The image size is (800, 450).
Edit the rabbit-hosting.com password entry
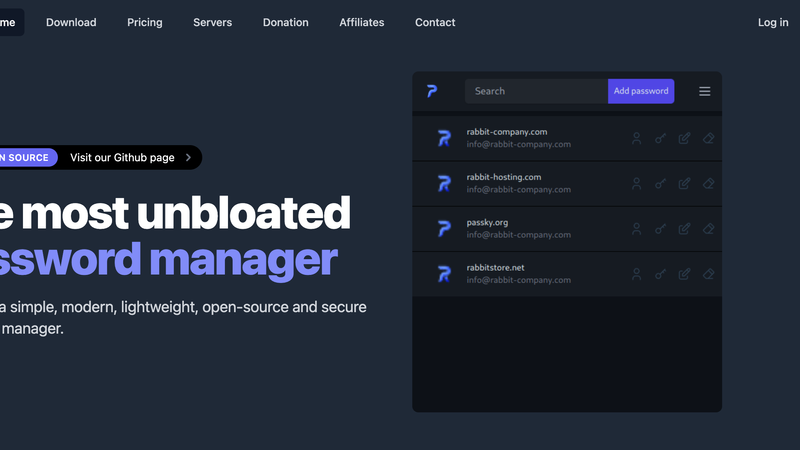[x=684, y=184]
